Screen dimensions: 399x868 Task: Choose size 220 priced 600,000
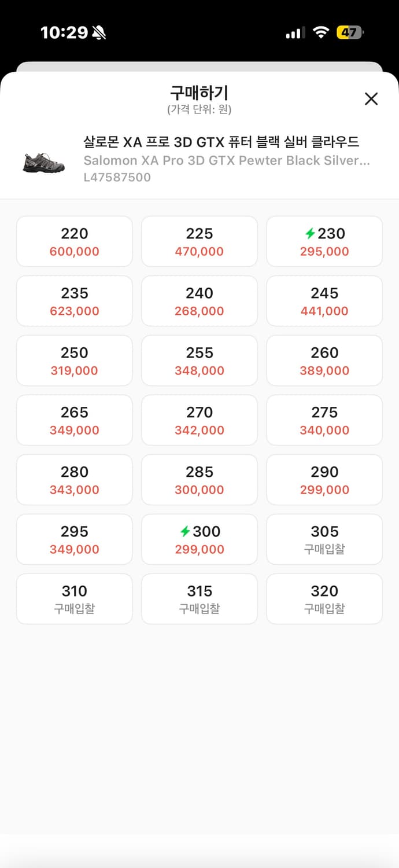tap(75, 241)
